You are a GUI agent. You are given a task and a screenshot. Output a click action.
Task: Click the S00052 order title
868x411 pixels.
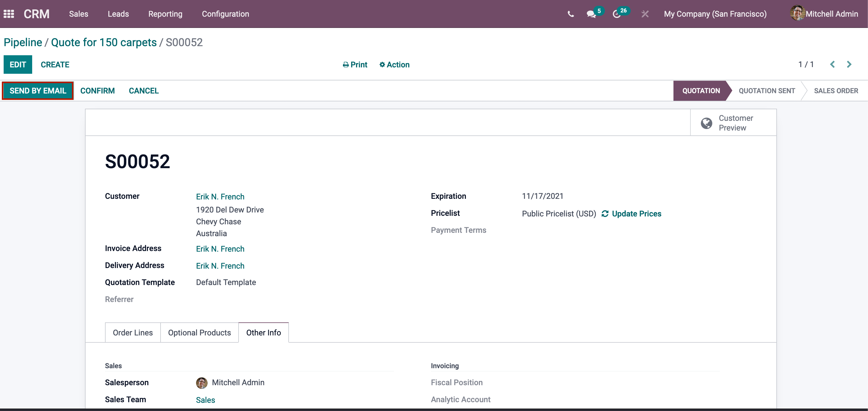point(137,161)
